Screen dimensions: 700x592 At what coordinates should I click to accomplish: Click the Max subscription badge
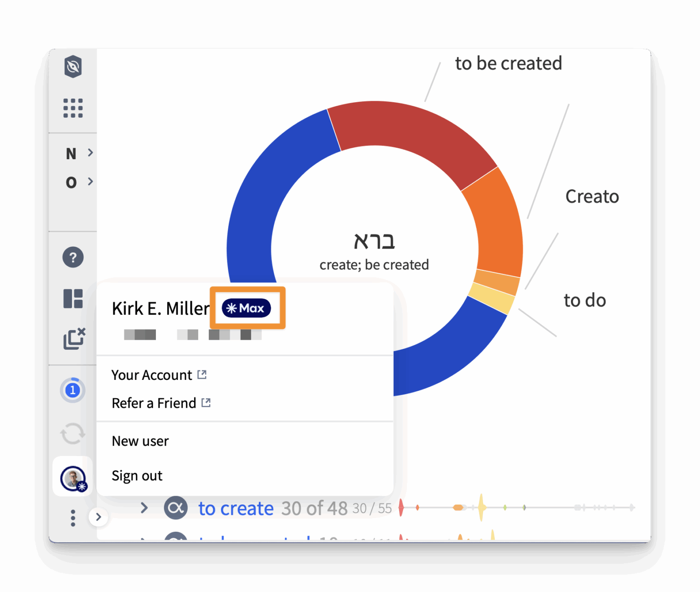(246, 308)
